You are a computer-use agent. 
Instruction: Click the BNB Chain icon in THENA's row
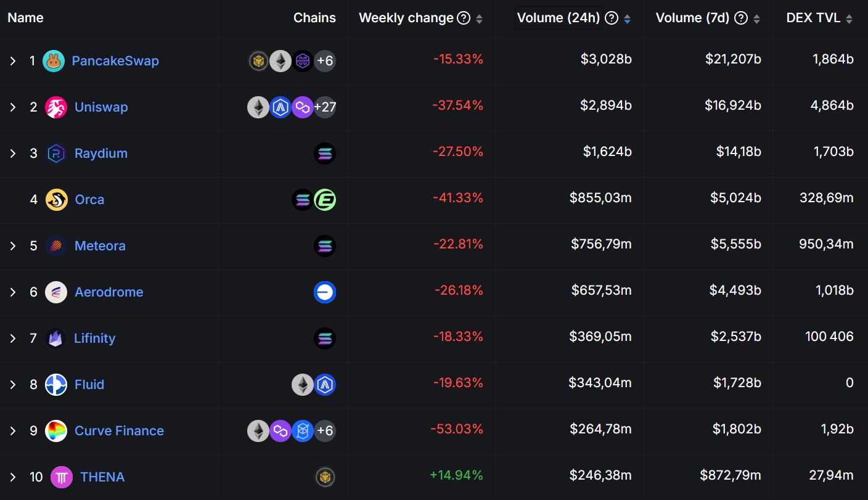pyautogui.click(x=324, y=477)
